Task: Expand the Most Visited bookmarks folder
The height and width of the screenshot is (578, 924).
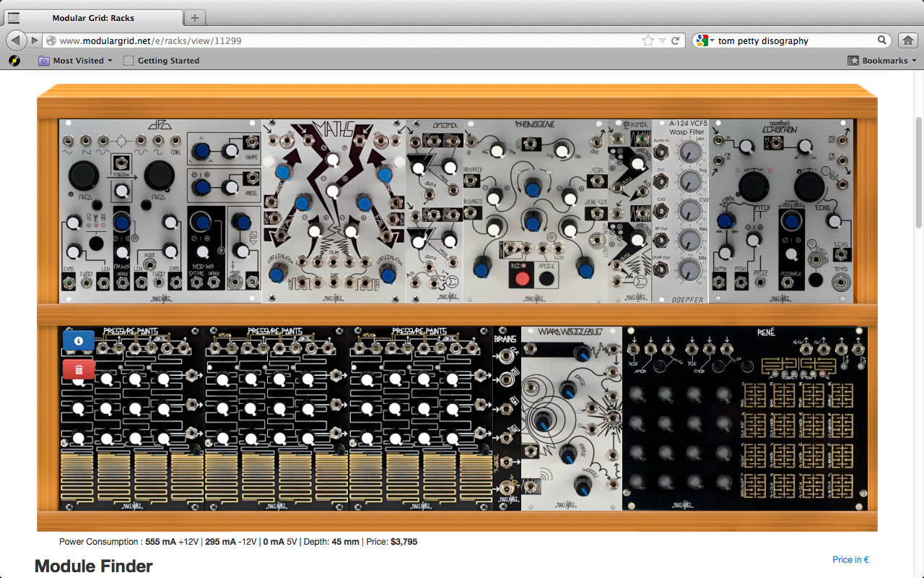Action: pyautogui.click(x=76, y=61)
